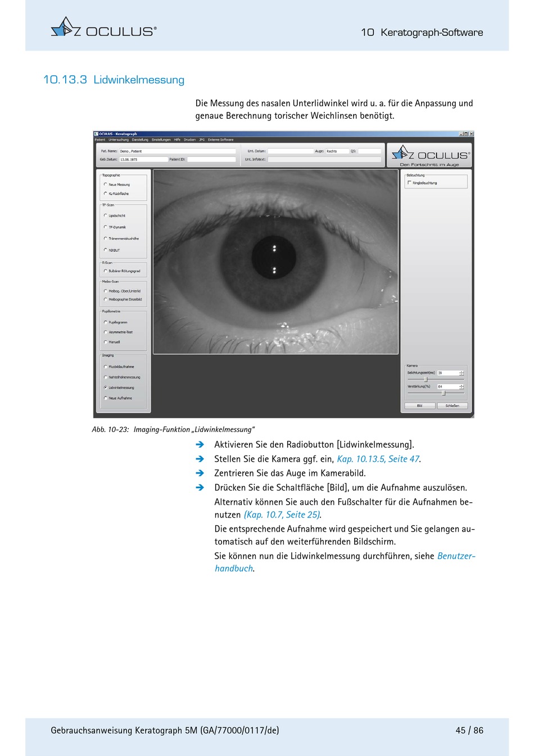Open the Kap. 10.7, Seite 25 link
This screenshot has width=534, height=756.
click(282, 515)
